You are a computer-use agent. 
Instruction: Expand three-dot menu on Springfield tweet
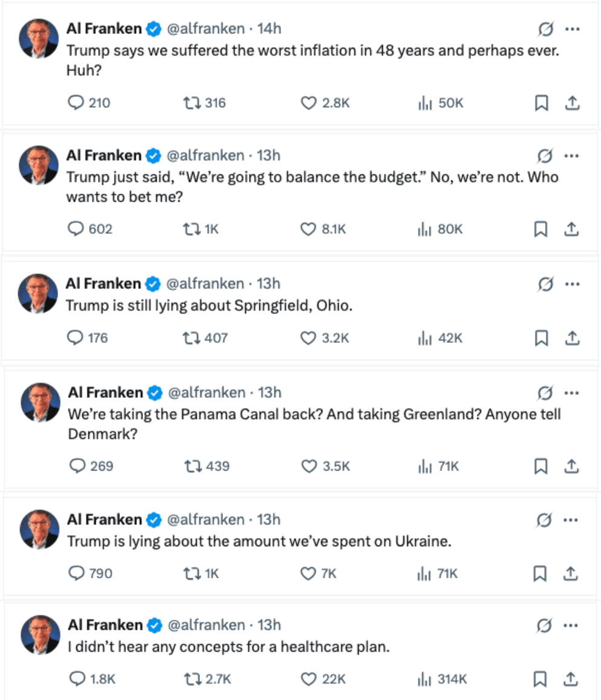pos(571,283)
